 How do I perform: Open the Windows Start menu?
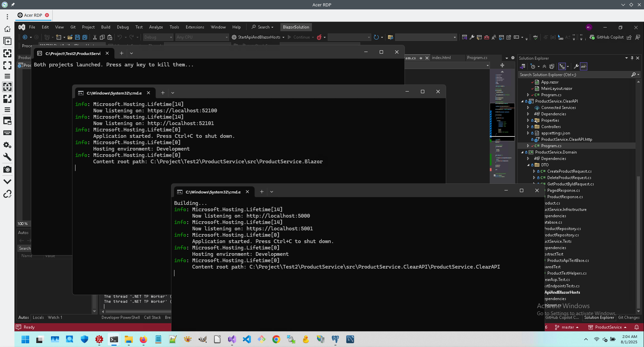(x=25, y=339)
